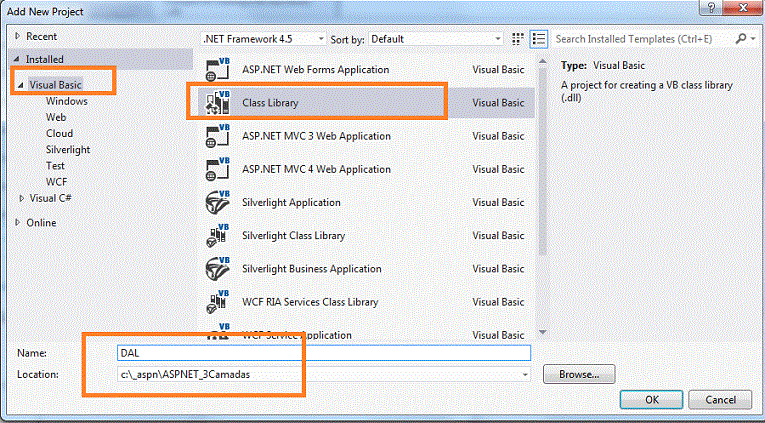Expand the Visual C# node
The width and height of the screenshot is (765, 423).
click(21, 198)
